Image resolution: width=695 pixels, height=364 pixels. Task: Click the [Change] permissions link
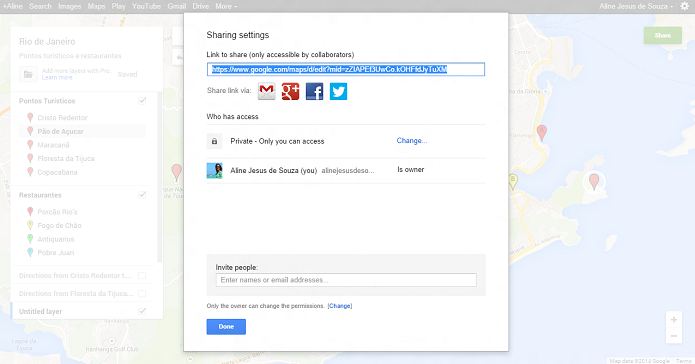[x=340, y=306]
